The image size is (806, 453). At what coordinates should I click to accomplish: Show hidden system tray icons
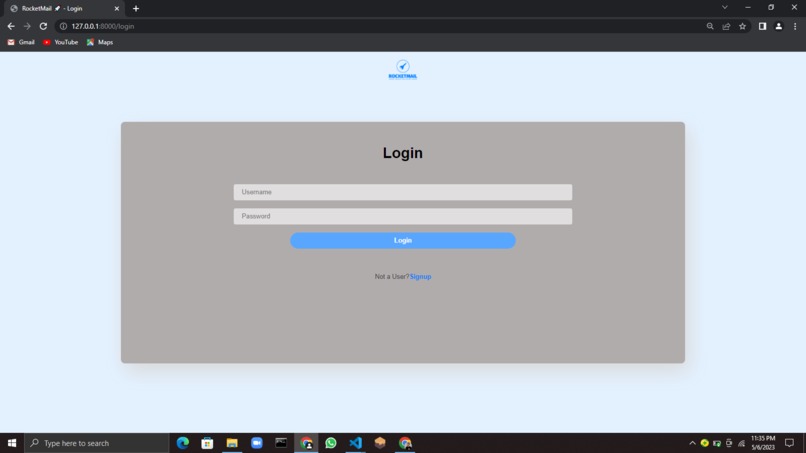[692, 443]
